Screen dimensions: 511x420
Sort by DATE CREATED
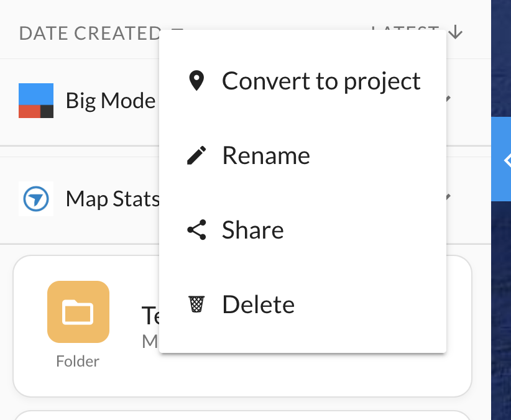90,33
